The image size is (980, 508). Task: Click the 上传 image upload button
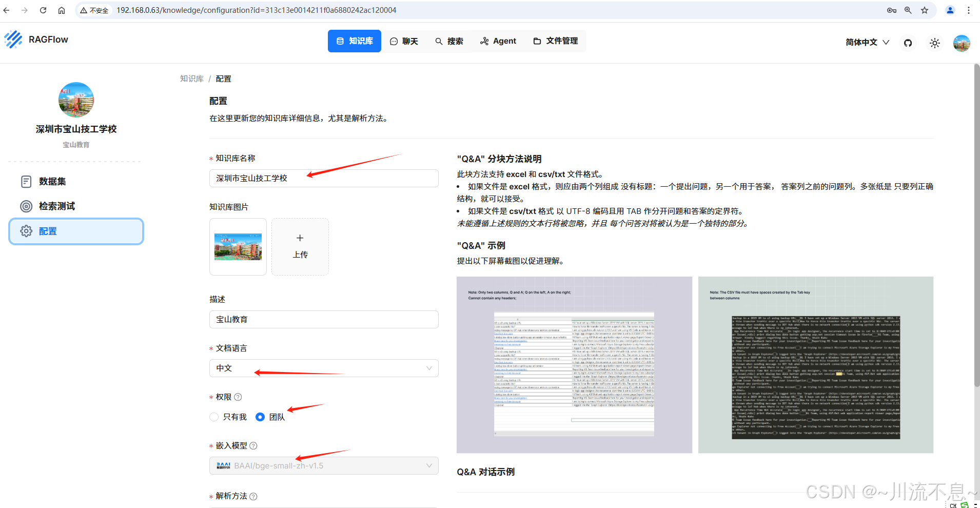(x=300, y=247)
